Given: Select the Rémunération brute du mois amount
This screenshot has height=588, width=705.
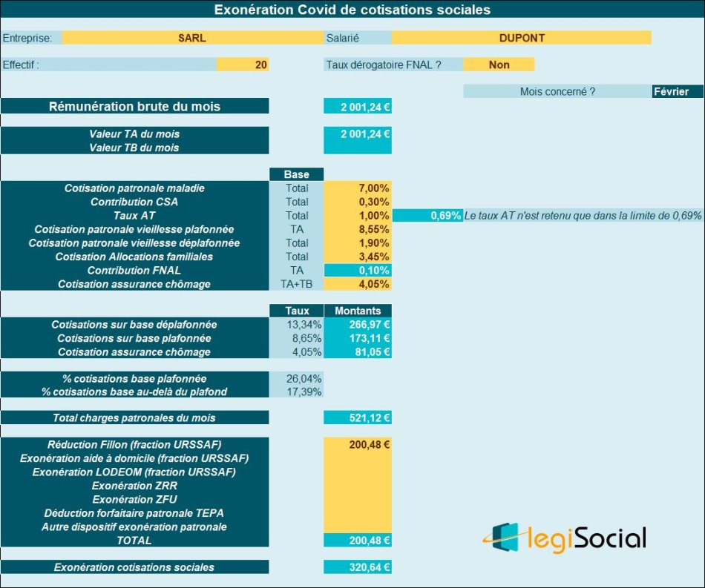Looking at the screenshot, I should coord(357,107).
